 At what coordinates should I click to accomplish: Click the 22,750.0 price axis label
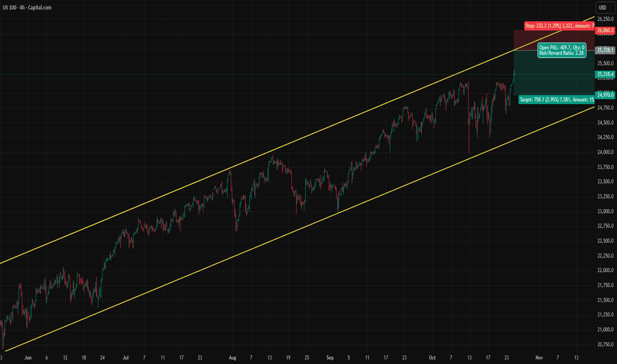coord(605,226)
